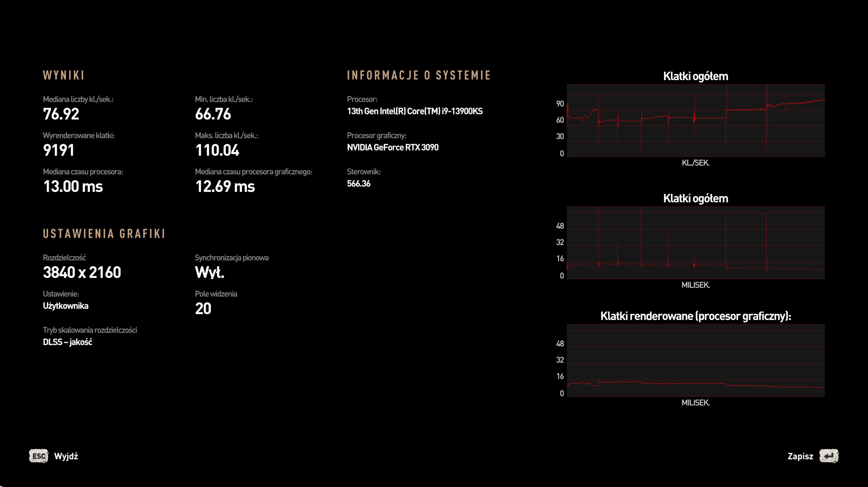Click the vertical sync value Wył.
868x487 pixels.
coord(209,272)
